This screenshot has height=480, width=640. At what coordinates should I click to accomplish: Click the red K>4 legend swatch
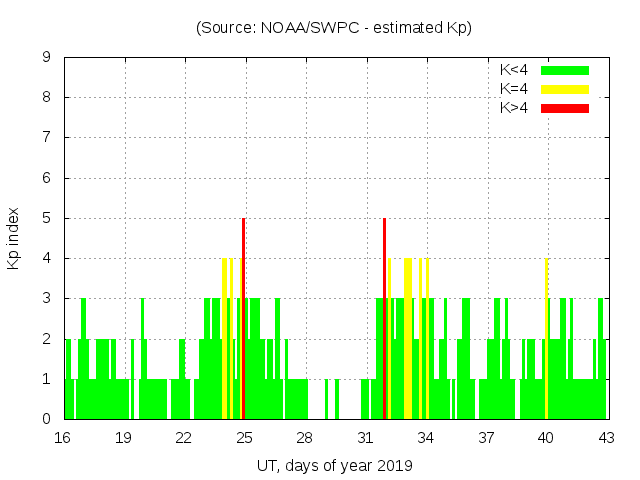click(x=565, y=107)
